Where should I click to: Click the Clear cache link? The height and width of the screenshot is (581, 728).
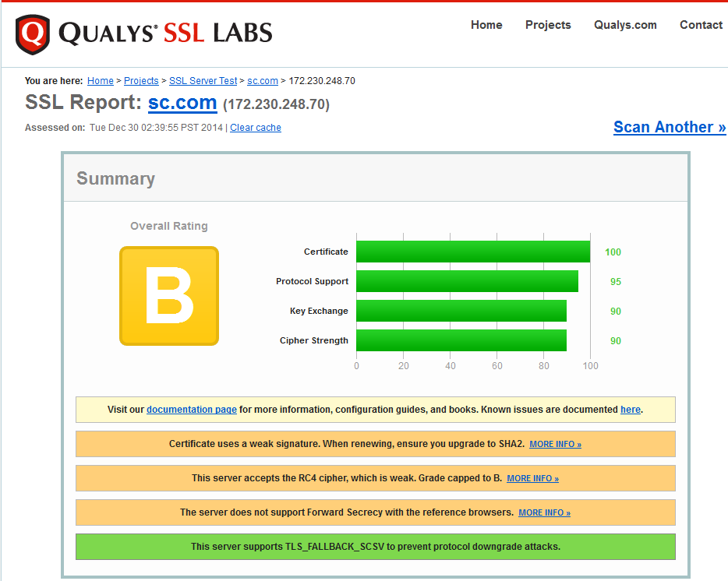point(256,128)
